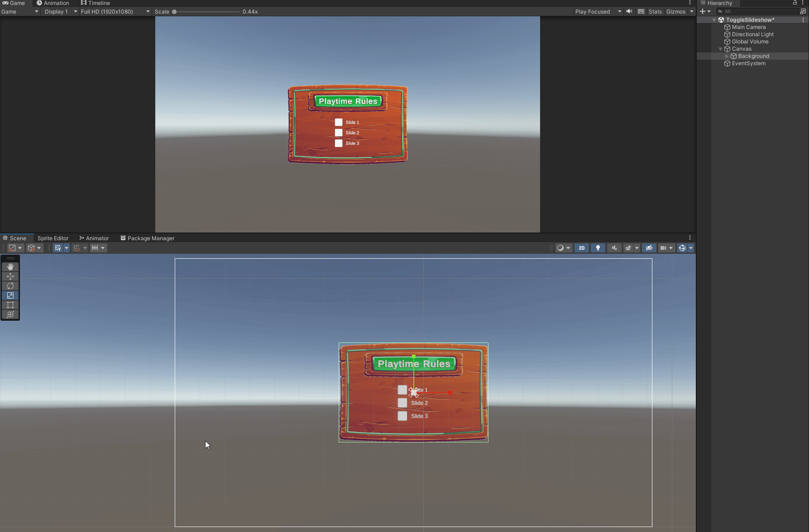Open Hierarchy panel more options
Screen dimensions: 809x532
(x=803, y=3)
